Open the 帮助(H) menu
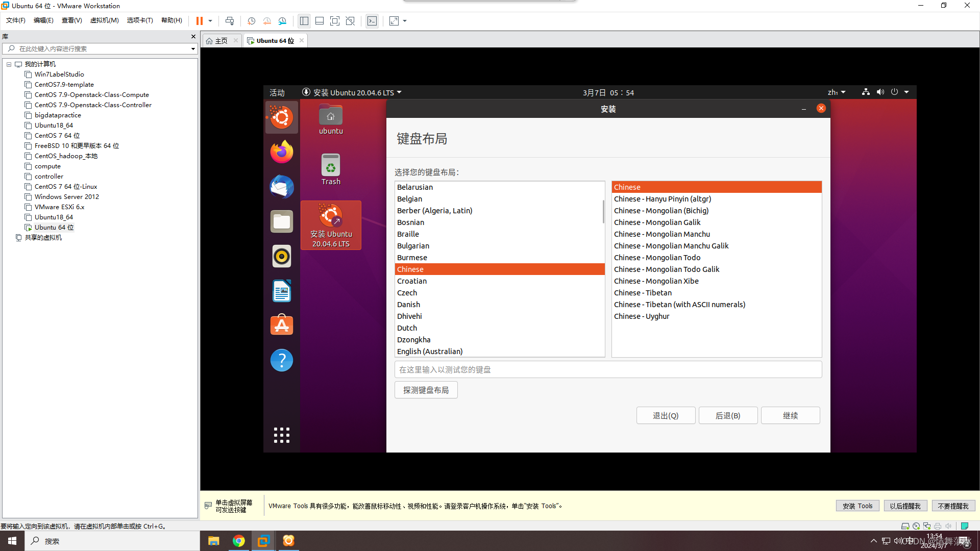This screenshot has height=551, width=980. point(171,20)
